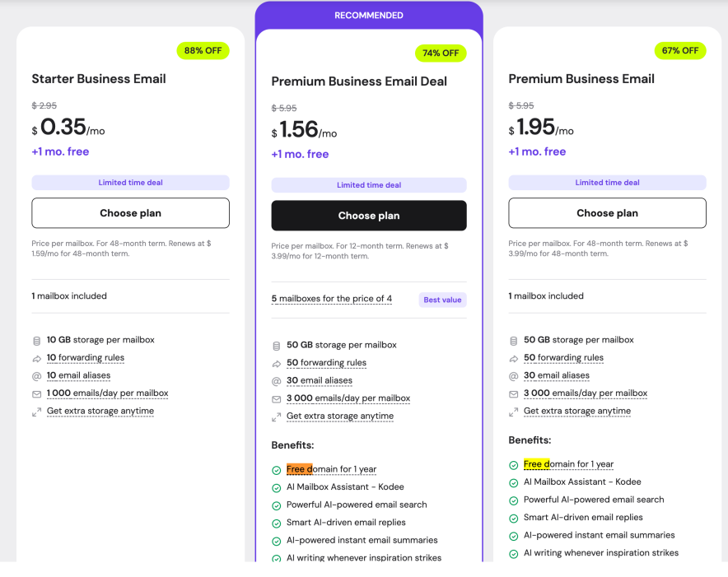Click the RECOMMENDED banner
Viewport: 728px width, 577px height.
[368, 15]
